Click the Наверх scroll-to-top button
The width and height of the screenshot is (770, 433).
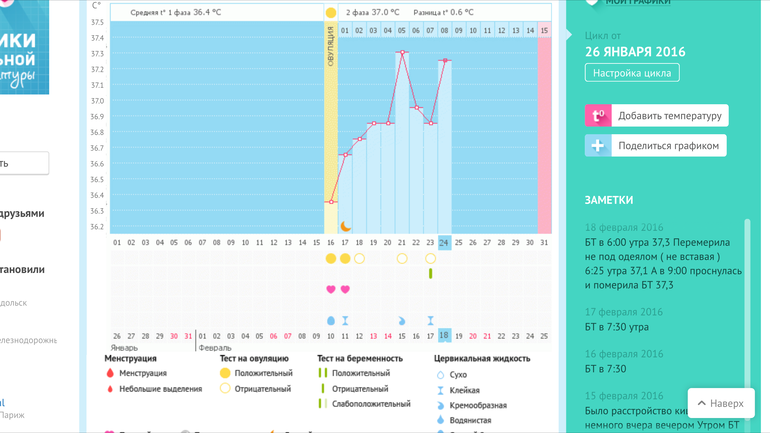[721, 403]
